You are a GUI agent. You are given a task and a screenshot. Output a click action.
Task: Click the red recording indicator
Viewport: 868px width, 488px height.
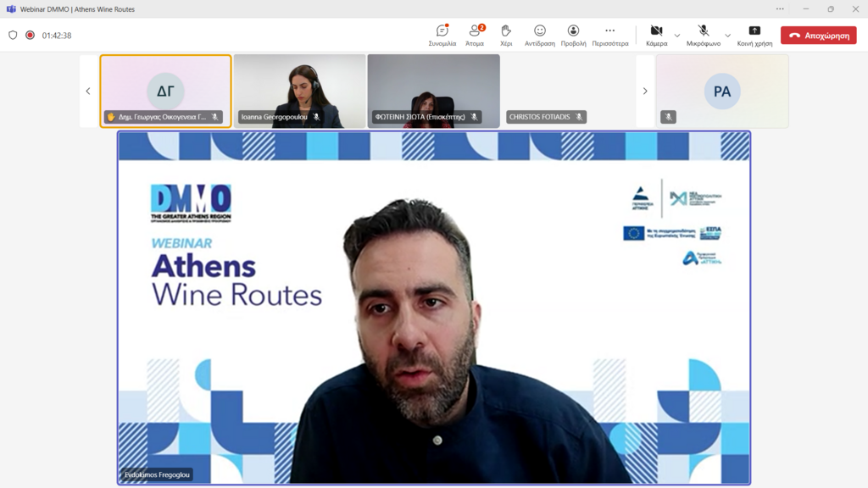30,35
